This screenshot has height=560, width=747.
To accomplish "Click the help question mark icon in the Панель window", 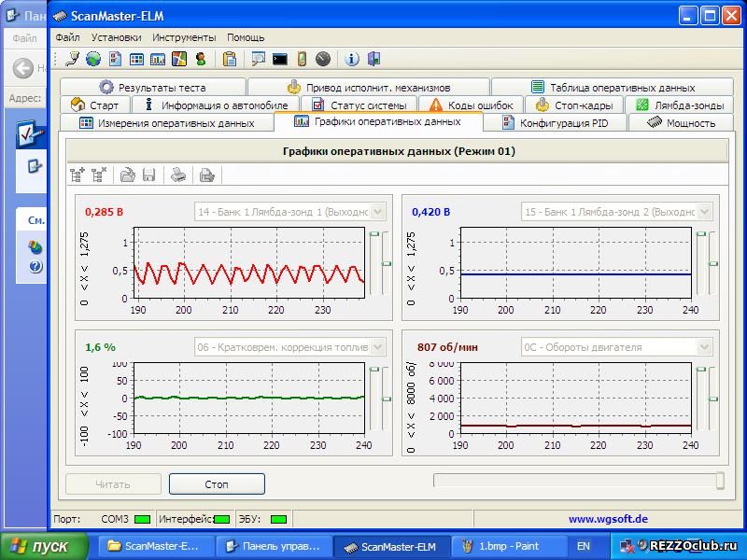I will [x=35, y=267].
